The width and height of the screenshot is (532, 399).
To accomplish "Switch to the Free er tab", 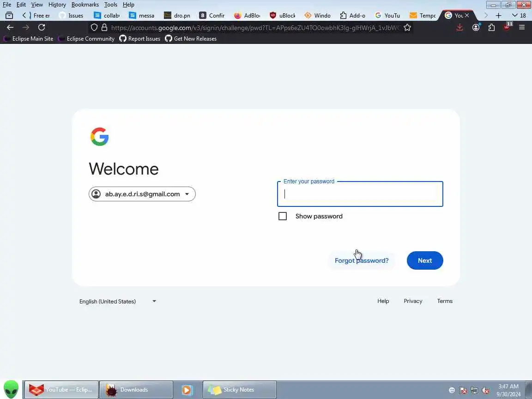I will [x=41, y=15].
